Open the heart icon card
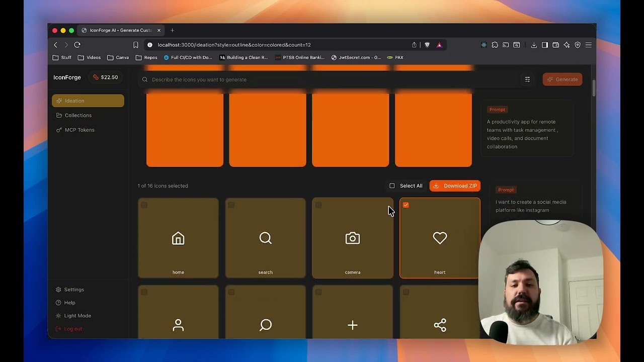644x362 pixels. [440, 238]
